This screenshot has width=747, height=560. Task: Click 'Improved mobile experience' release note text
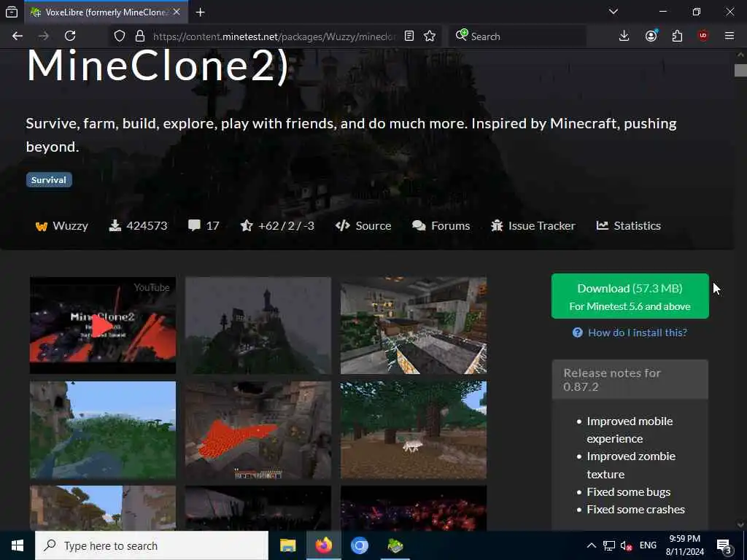click(630, 429)
